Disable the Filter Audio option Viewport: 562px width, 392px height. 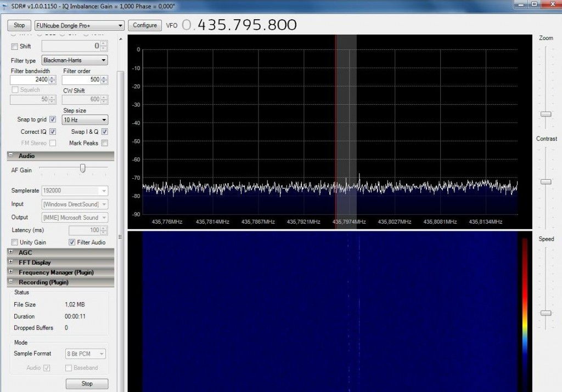(71, 242)
